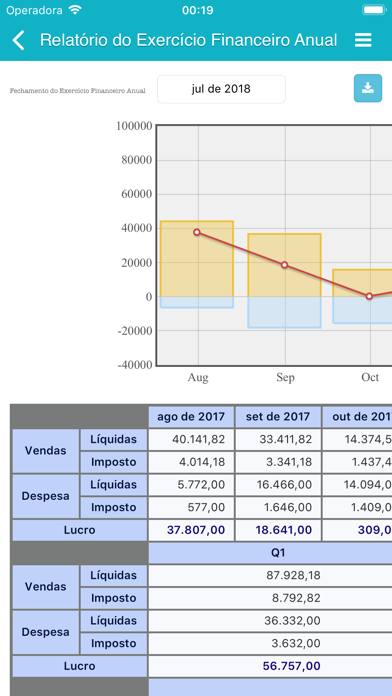Tap the page title Relatório do Exercício Financeiro Anual
This screenshot has width=392, height=696.
(x=189, y=40)
